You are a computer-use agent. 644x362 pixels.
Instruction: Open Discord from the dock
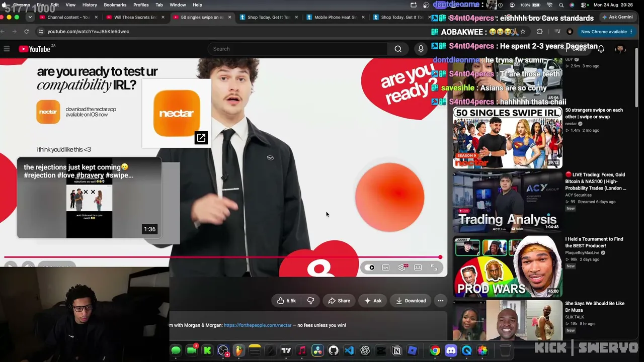451,350
